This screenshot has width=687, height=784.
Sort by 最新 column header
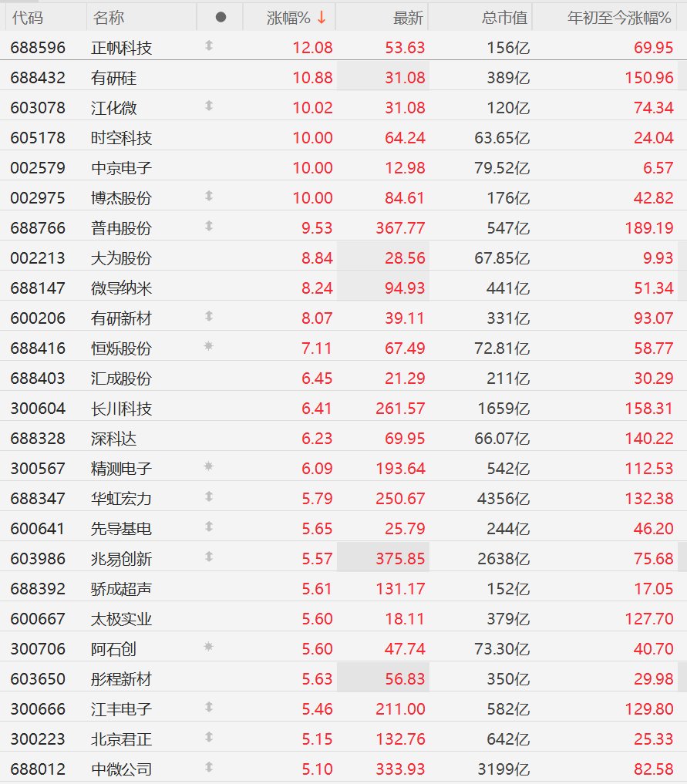(x=408, y=18)
